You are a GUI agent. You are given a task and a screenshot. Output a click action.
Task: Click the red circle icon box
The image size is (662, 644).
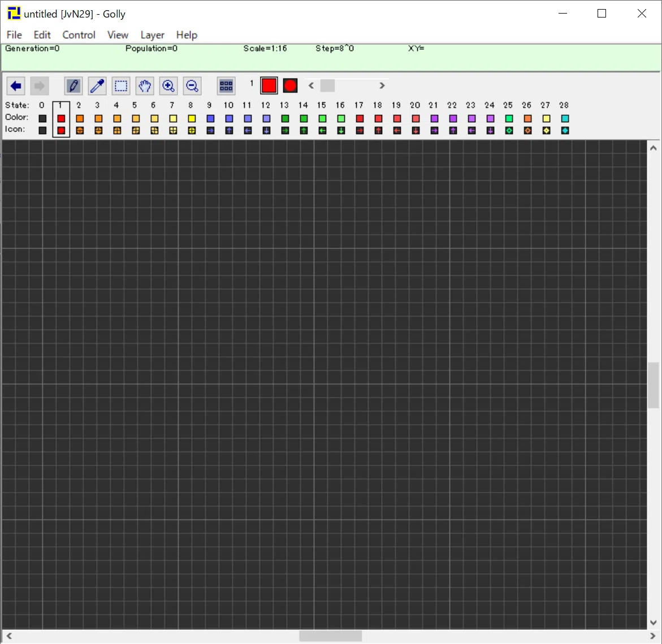pyautogui.click(x=290, y=86)
